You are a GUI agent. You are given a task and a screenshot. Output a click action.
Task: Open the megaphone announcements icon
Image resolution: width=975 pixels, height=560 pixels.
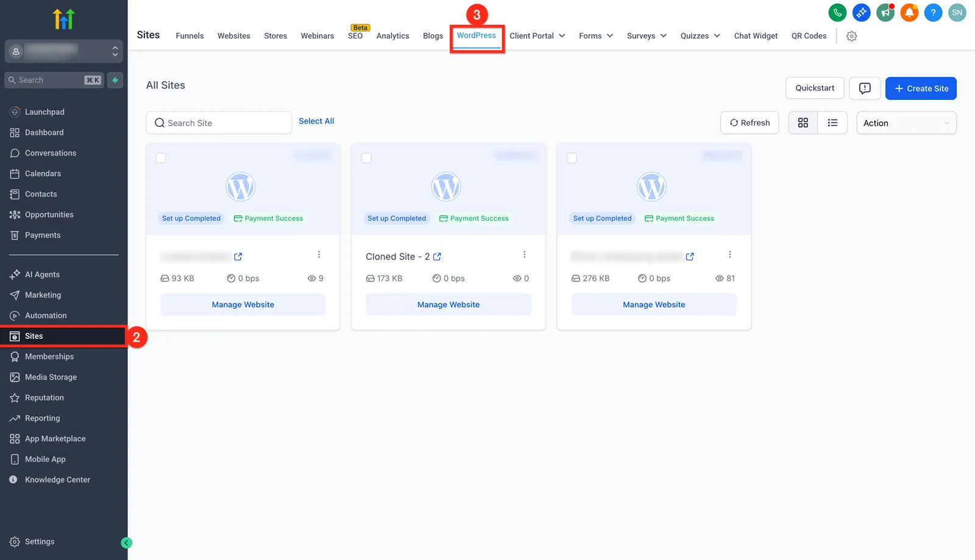click(x=885, y=12)
